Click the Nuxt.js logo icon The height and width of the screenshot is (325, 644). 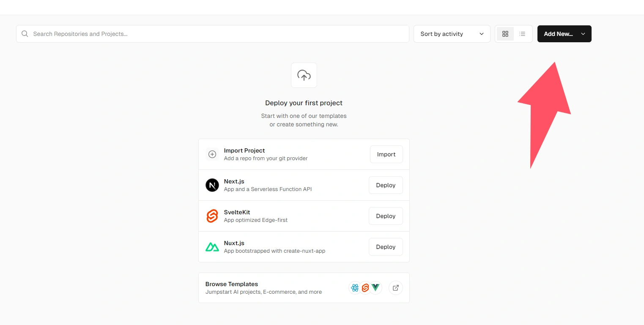pos(212,247)
